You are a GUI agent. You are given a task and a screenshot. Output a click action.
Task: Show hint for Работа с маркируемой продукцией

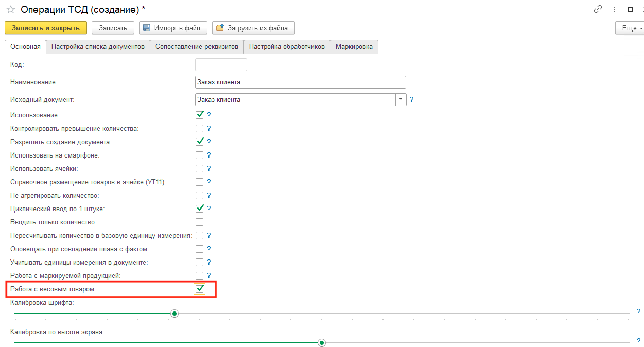pos(209,275)
